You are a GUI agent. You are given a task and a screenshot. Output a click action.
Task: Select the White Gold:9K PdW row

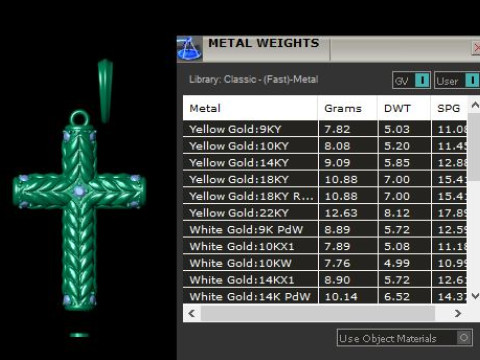(x=325, y=229)
